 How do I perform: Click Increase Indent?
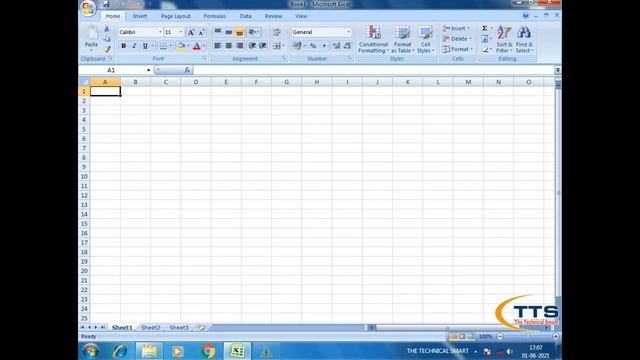point(263,46)
